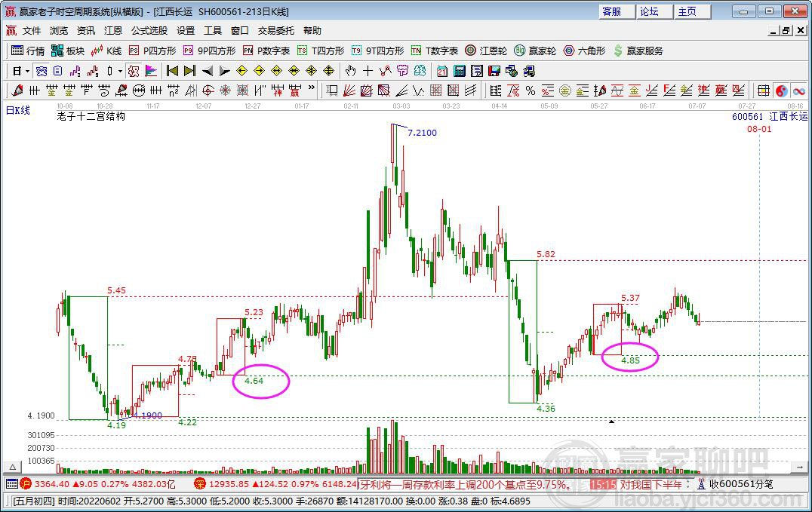Open the 交易委托 menu

276,31
